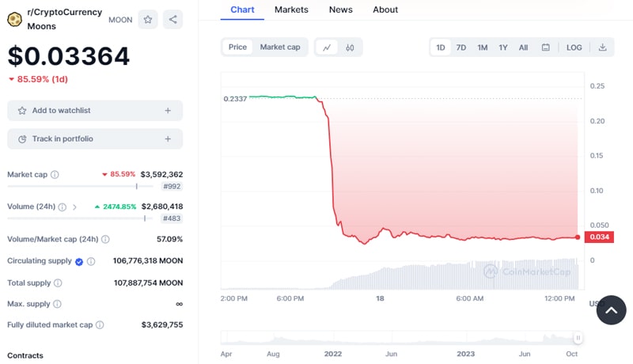This screenshot has height=364, width=633.
Task: Click the $2,680,418 volume value
Action: click(162, 207)
